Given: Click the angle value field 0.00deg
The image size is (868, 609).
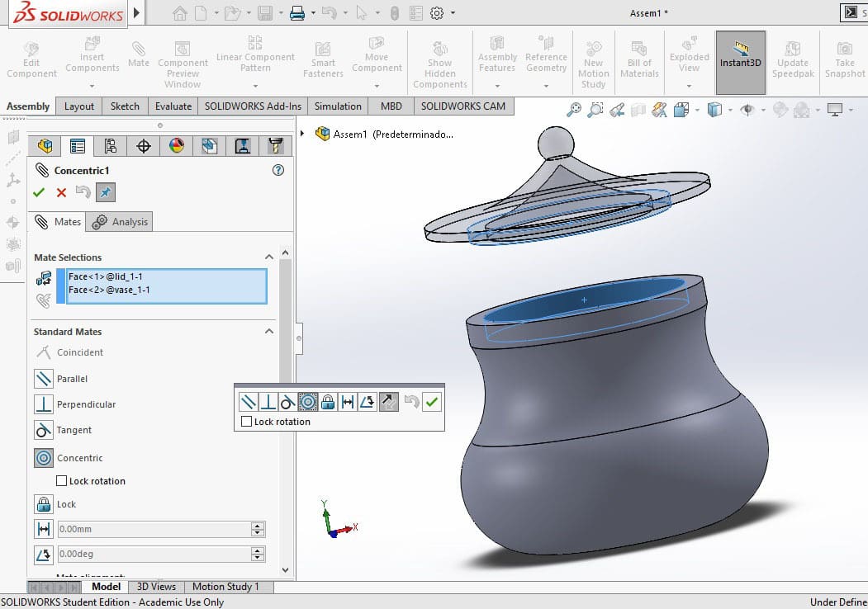Looking at the screenshot, I should 154,554.
